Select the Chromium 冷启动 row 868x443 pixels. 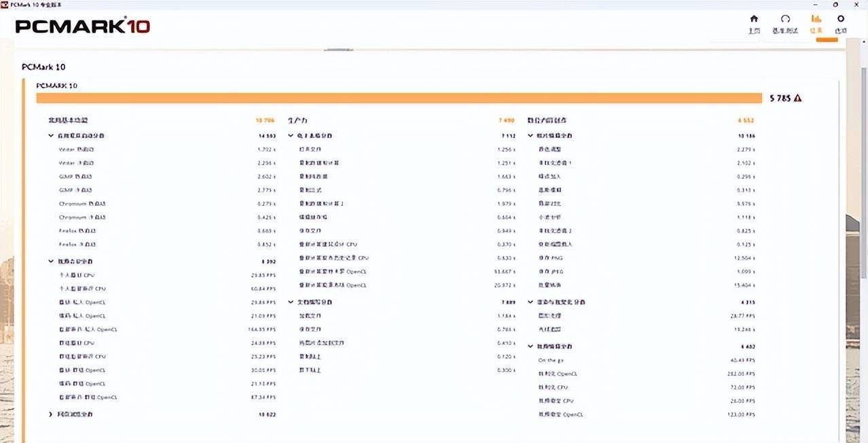168,217
